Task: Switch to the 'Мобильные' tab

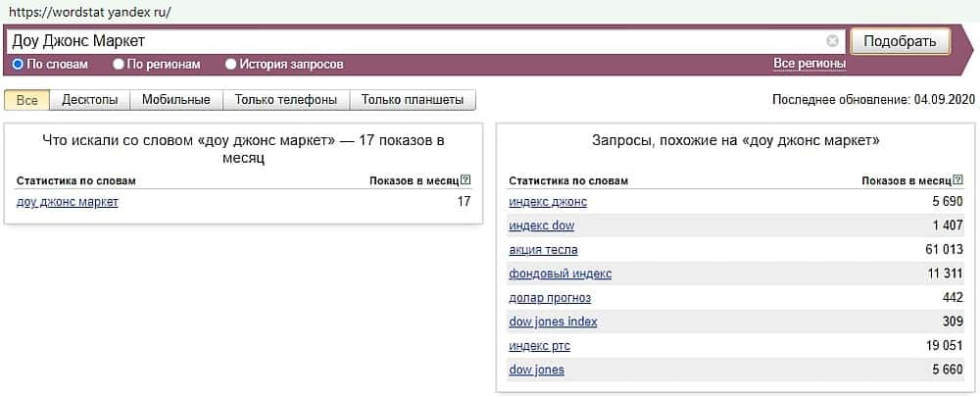Action: pos(175,100)
